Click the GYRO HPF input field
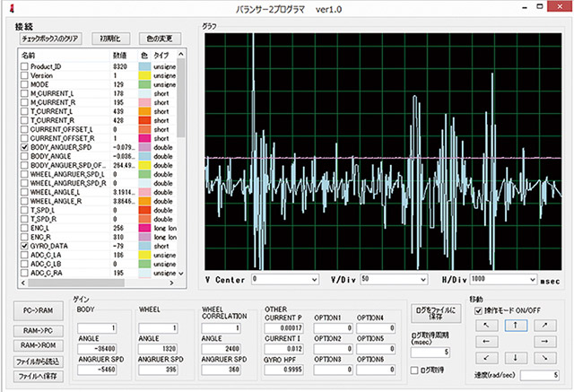Viewport: 574px width, 392px height. click(x=284, y=370)
